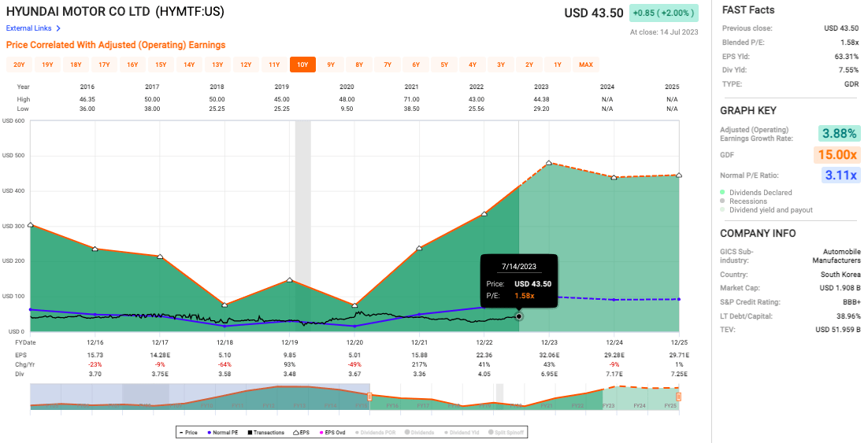Image resolution: width=868 pixels, height=443 pixels.
Task: Toggle Recessions in Graph Key
Action: click(744, 201)
